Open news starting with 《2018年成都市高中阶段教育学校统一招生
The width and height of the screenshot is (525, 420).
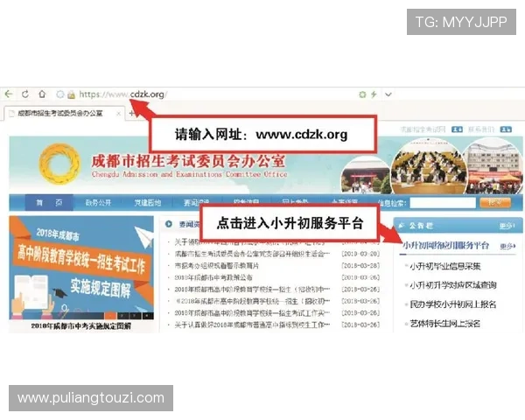[253, 301]
